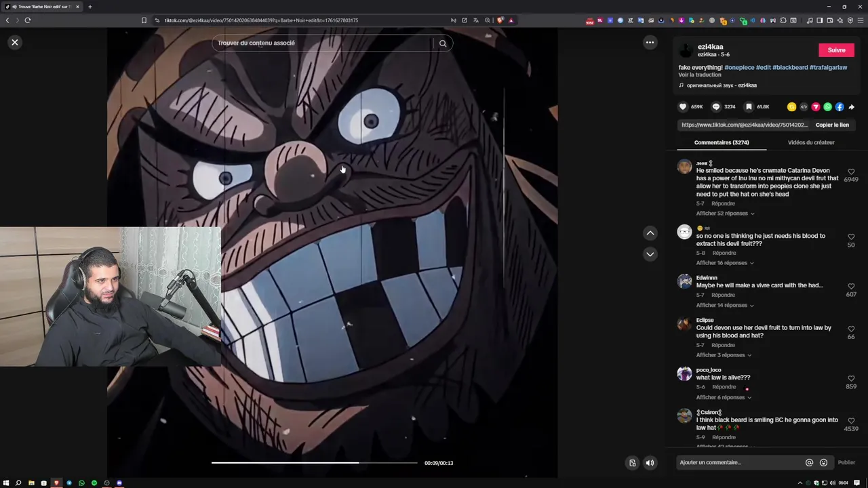Open the #trafalgarlaw hashtag
Viewport: 868px width, 488px height.
[x=828, y=68]
